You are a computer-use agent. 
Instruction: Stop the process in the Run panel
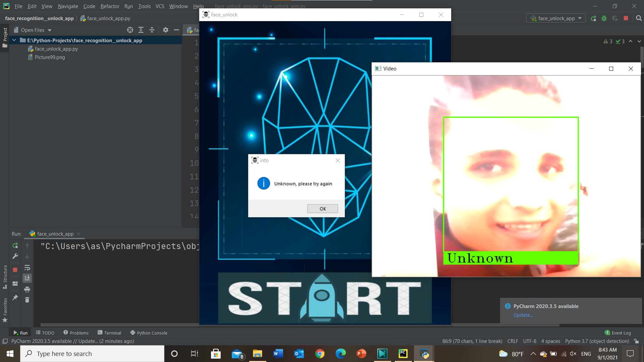coord(15,270)
